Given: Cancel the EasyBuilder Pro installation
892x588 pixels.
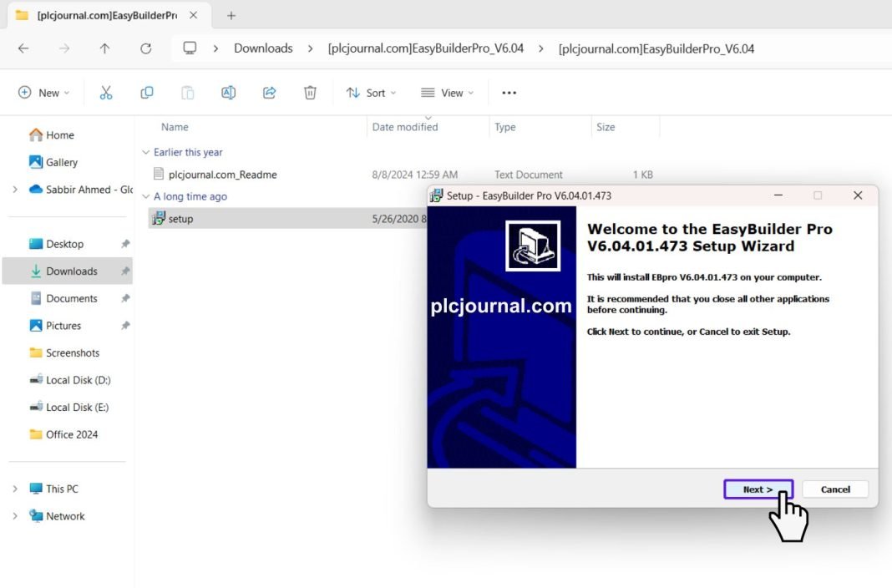Looking at the screenshot, I should (x=834, y=489).
